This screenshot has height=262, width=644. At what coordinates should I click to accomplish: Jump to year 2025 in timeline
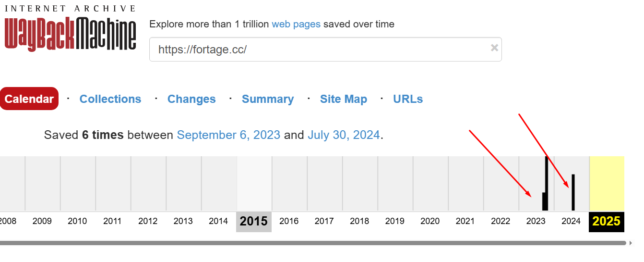coord(607,222)
